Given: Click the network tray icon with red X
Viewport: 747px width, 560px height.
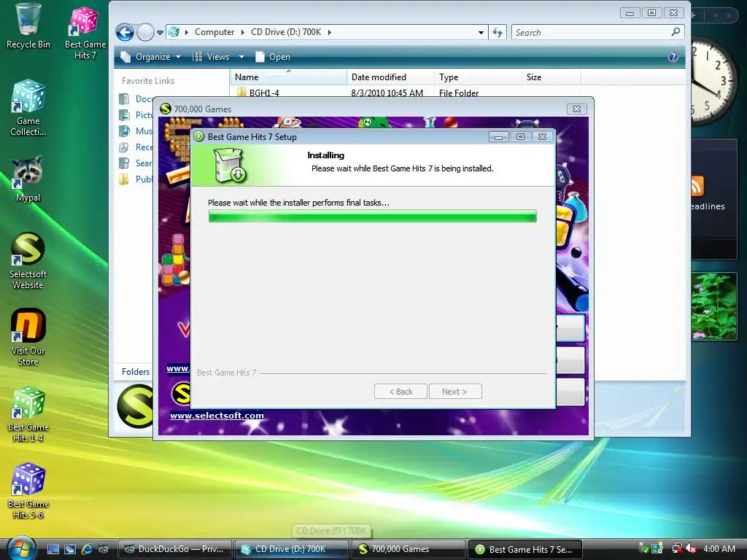Looking at the screenshot, I should coord(676,548).
